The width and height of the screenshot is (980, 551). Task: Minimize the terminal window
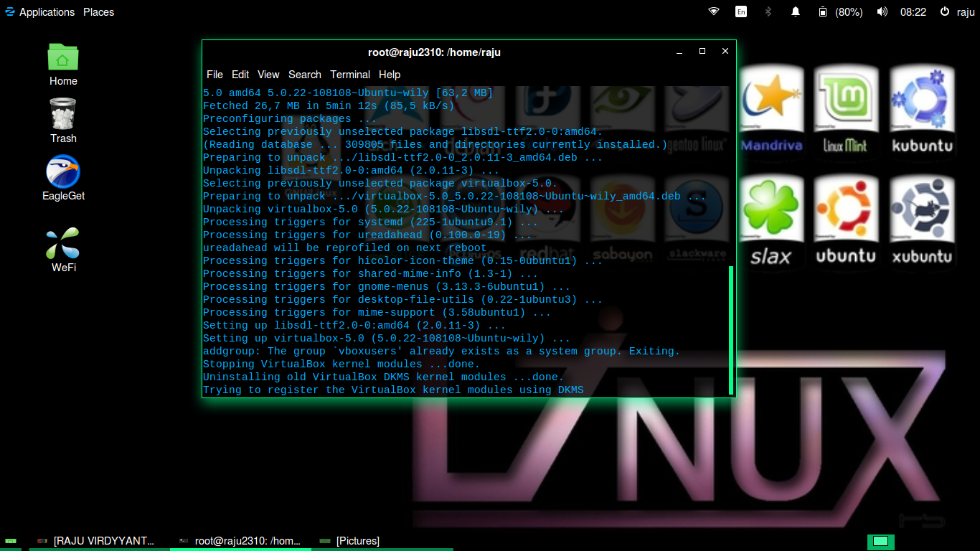(679, 52)
